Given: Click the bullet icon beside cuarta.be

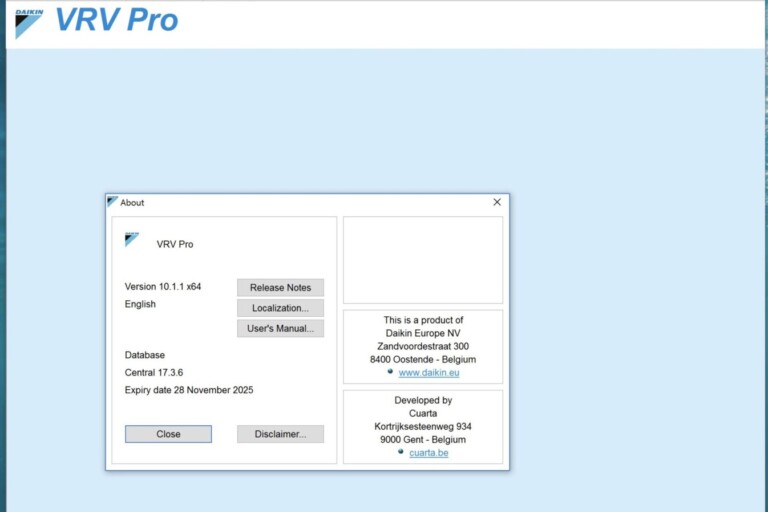Looking at the screenshot, I should [401, 451].
